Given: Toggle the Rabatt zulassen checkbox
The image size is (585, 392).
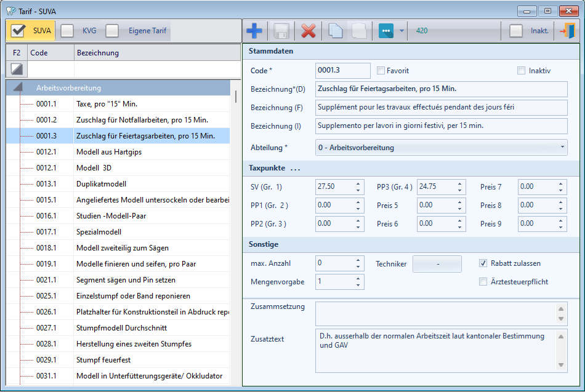Looking at the screenshot, I should 483,263.
